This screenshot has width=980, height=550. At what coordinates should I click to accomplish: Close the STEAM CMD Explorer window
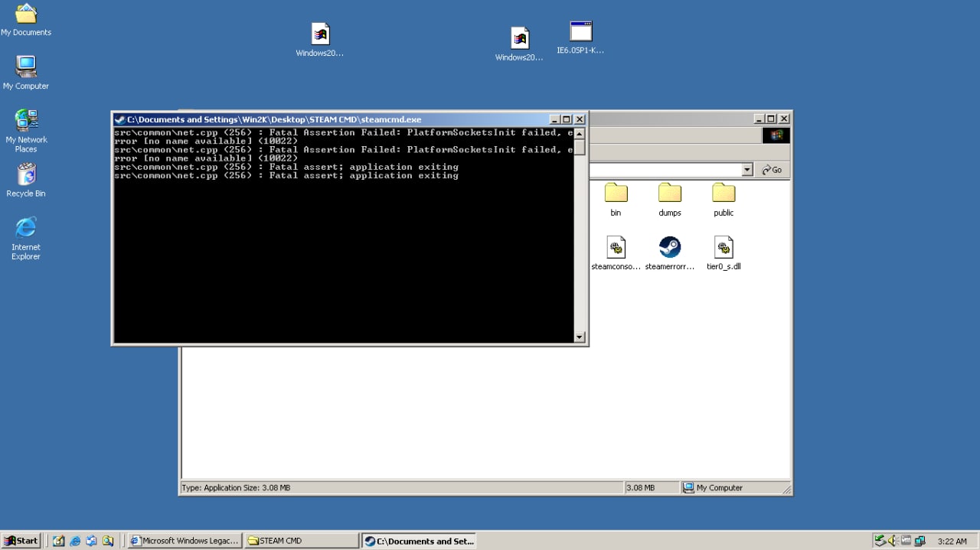click(x=783, y=119)
